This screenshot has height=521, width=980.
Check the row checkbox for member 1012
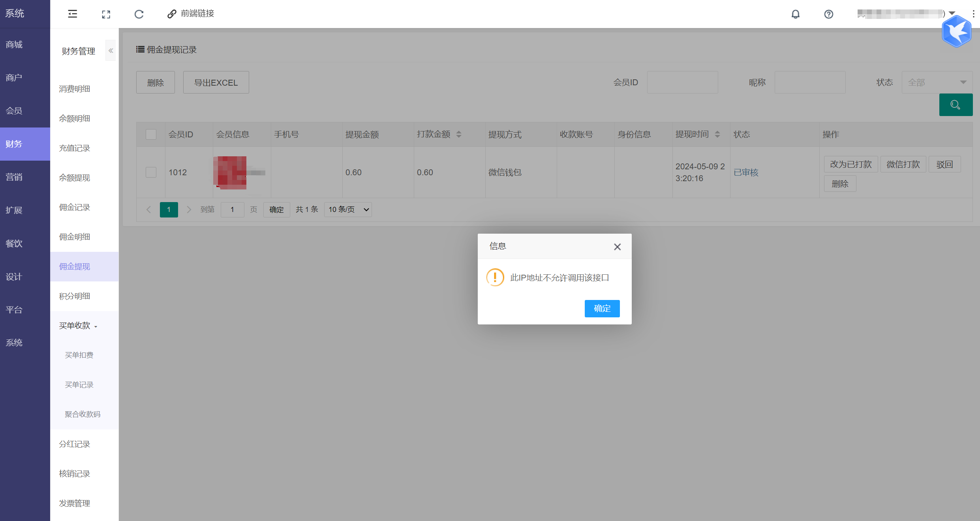coord(151,172)
